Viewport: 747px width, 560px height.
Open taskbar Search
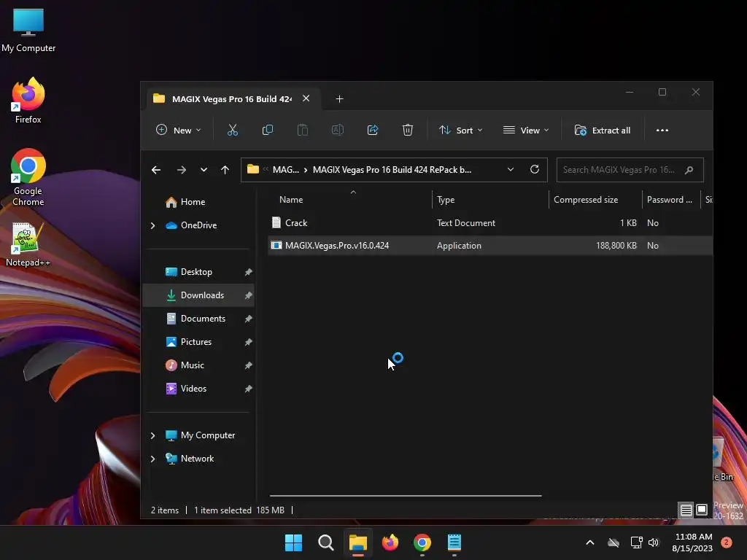coord(326,542)
